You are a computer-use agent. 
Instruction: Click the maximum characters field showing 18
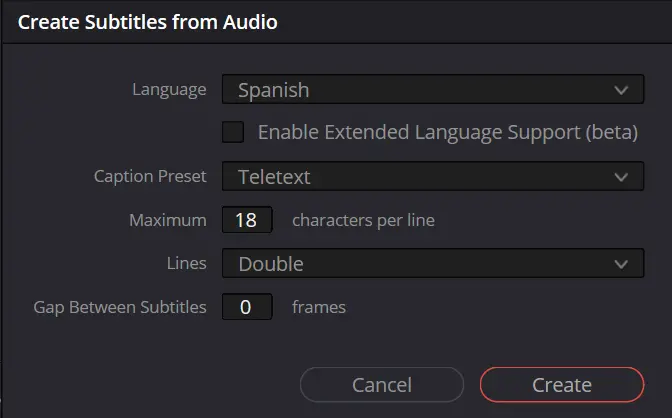click(247, 220)
